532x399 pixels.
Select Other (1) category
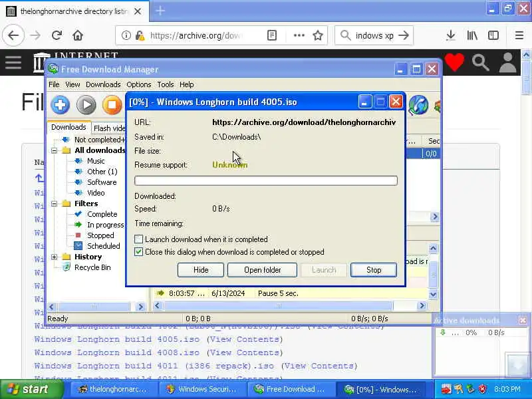pyautogui.click(x=102, y=172)
